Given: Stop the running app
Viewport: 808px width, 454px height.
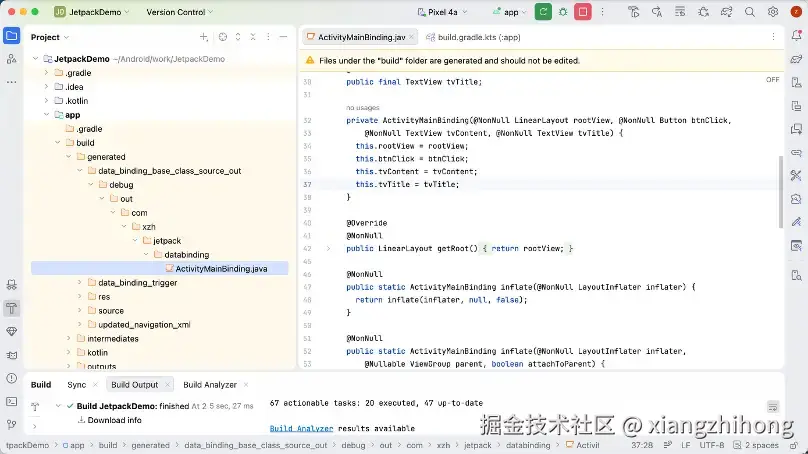Looking at the screenshot, I should (583, 12).
